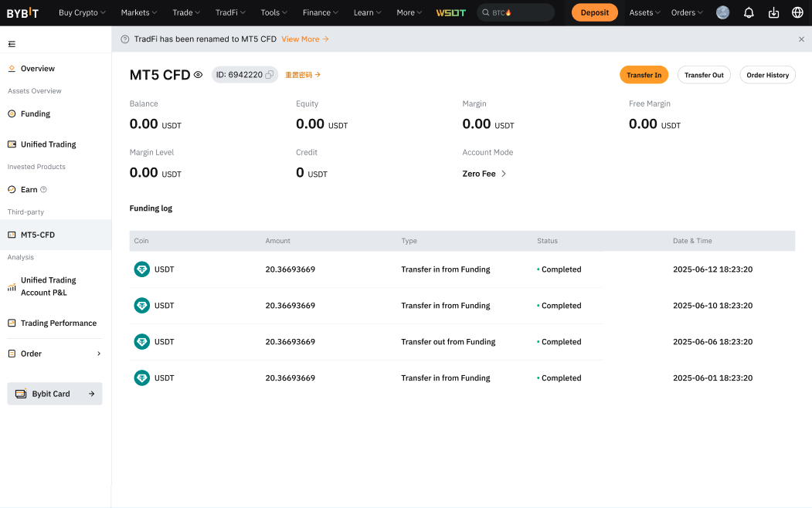Click the Status column header
Image resolution: width=812 pixels, height=508 pixels.
[x=547, y=241]
